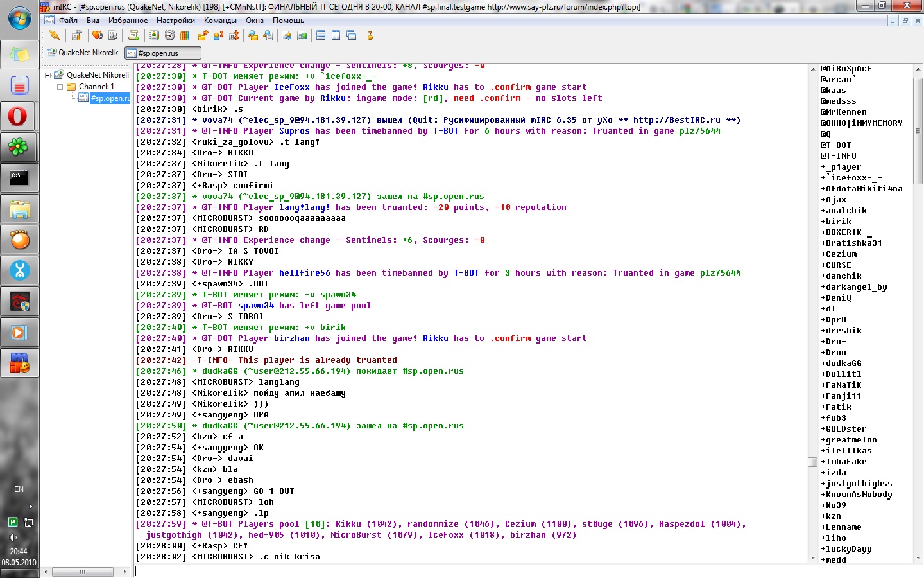Click the Cascade windows icon
The image size is (924, 578).
tap(351, 35)
